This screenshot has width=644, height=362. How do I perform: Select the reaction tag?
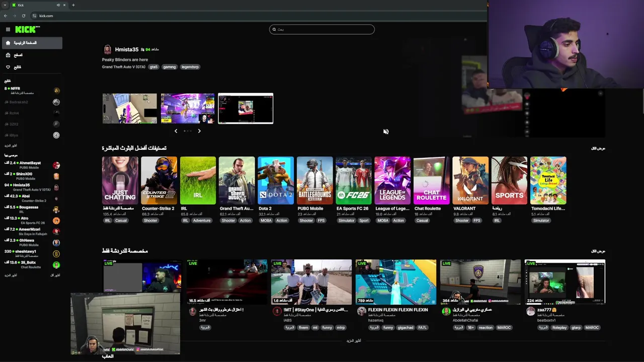coord(486,327)
